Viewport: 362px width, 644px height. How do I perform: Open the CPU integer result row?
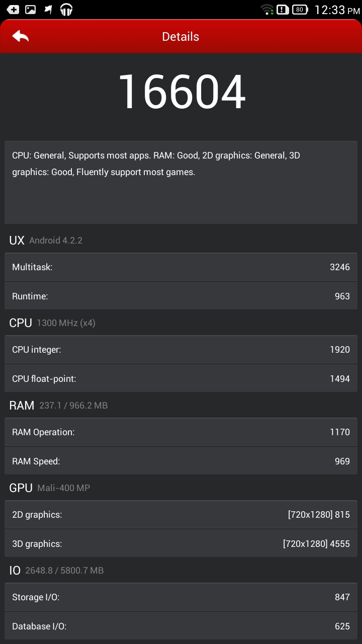click(181, 350)
